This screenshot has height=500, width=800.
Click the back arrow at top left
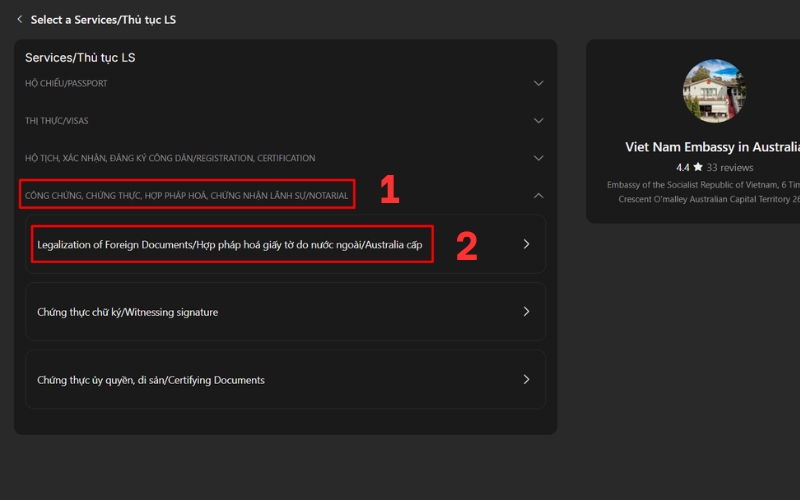19,19
